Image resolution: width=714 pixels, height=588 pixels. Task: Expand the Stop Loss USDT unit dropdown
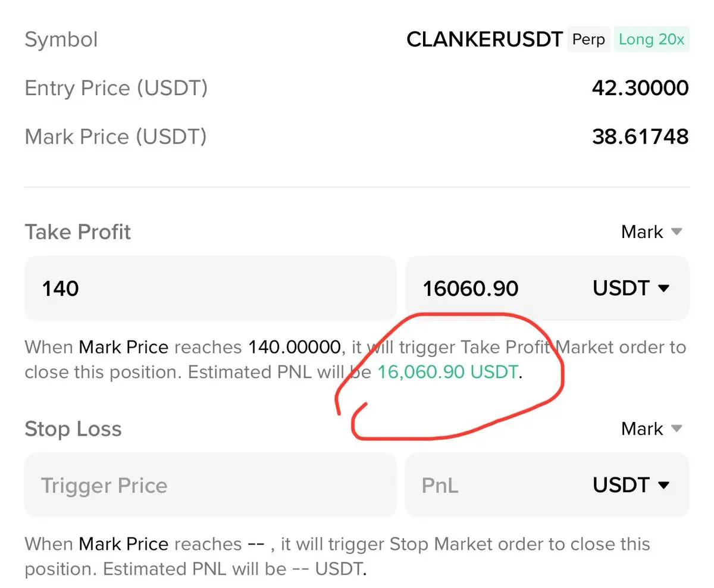tap(631, 485)
